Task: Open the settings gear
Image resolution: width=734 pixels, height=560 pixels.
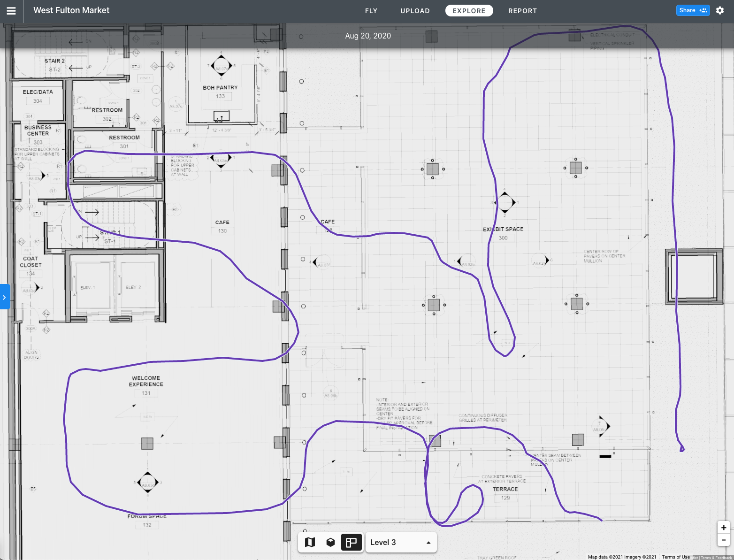Action: coord(720,10)
